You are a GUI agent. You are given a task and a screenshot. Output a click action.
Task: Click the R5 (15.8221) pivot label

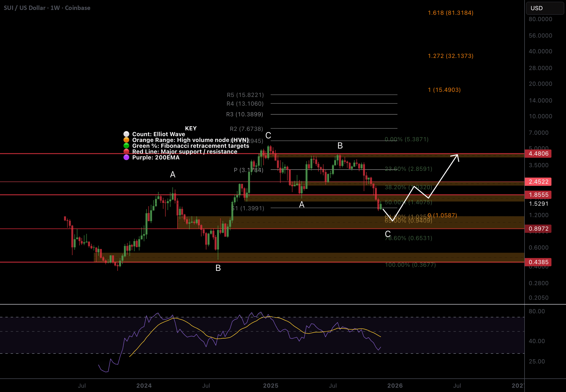[x=245, y=95]
